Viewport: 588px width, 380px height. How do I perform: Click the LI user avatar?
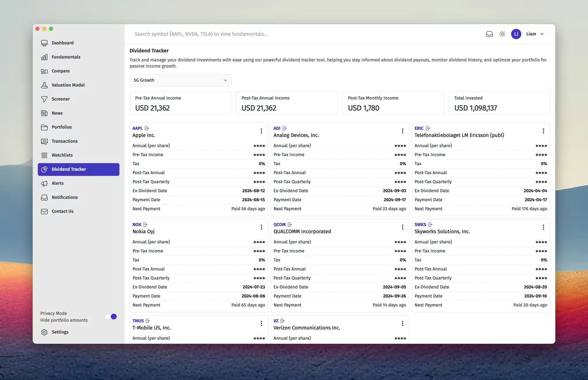tap(516, 34)
